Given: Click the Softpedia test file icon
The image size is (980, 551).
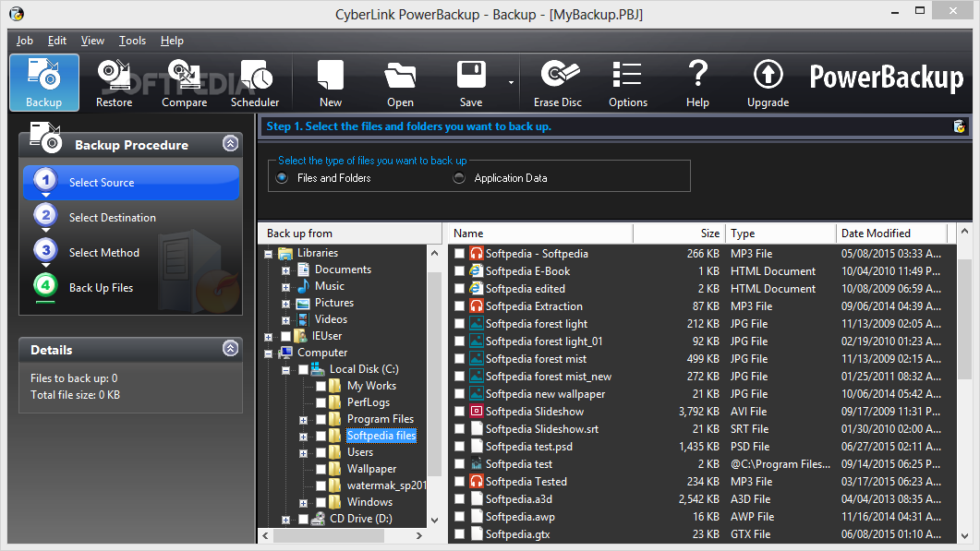Looking at the screenshot, I should point(477,463).
